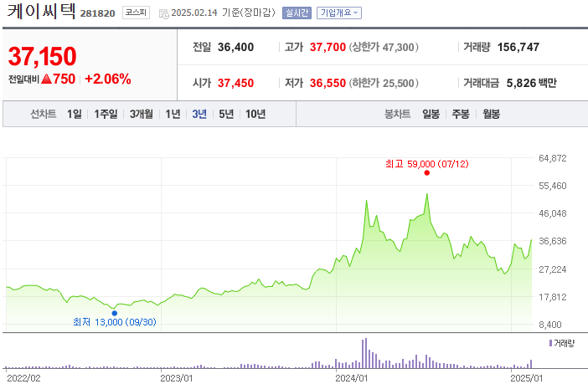Switch chart to 1년 period
Image resolution: width=588 pixels, height=384 pixels.
tap(173, 114)
